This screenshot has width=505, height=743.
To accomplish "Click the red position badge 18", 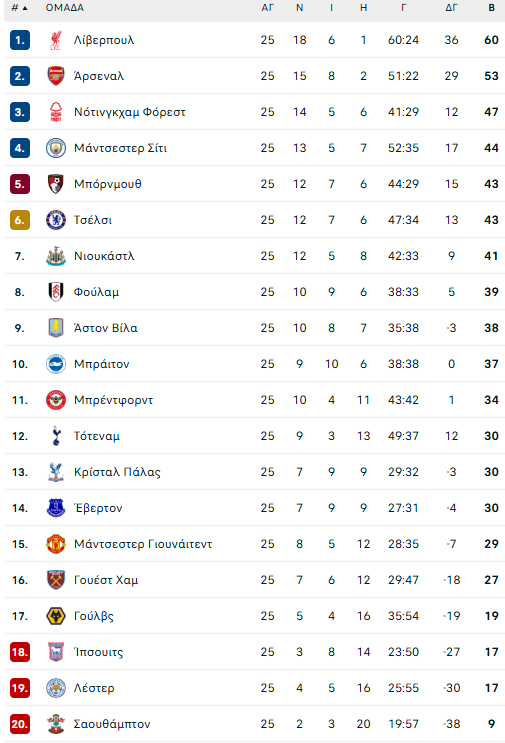I will pos(20,652).
